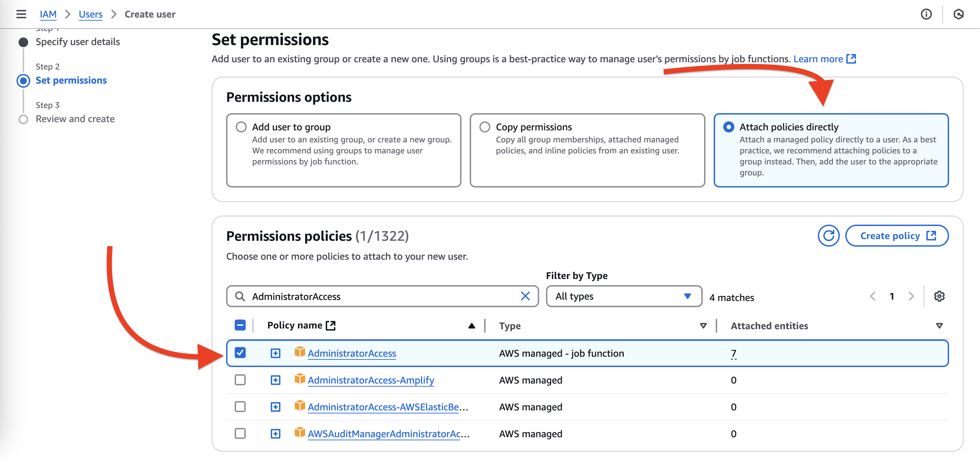This screenshot has width=980, height=463.
Task: Open the navigation hamburger menu
Action: tap(21, 14)
